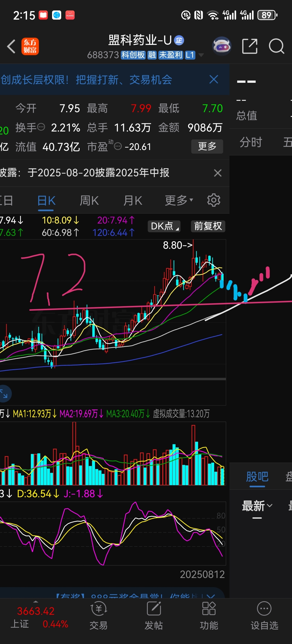Open the robot assistant avatar
Image resolution: width=292 pixels, height=644 pixels.
click(x=222, y=46)
